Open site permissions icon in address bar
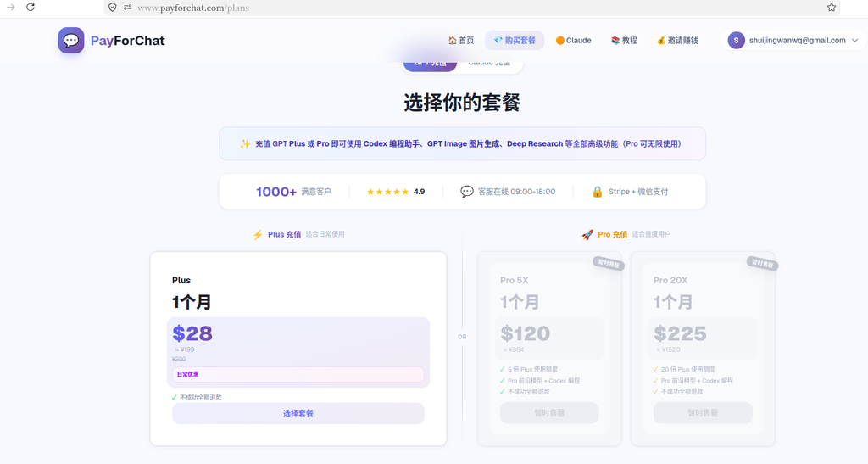The height and width of the screenshot is (464, 868). click(x=127, y=7)
